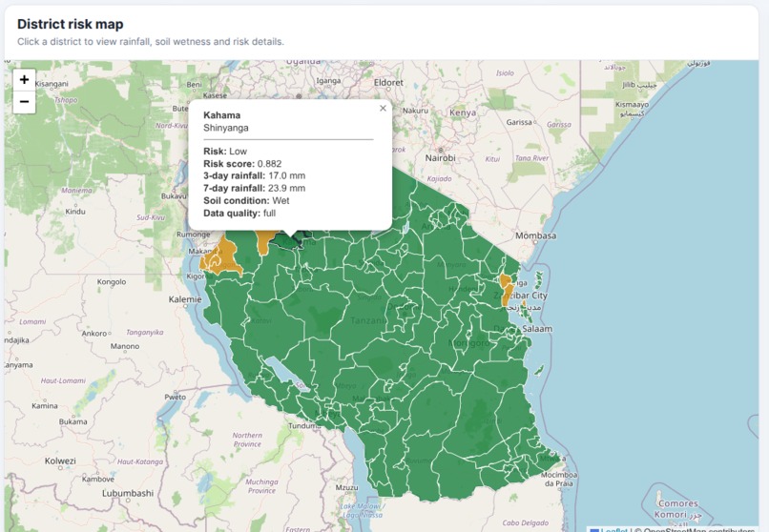Click the 'Eldoret' map label
The image size is (769, 532).
388,83
